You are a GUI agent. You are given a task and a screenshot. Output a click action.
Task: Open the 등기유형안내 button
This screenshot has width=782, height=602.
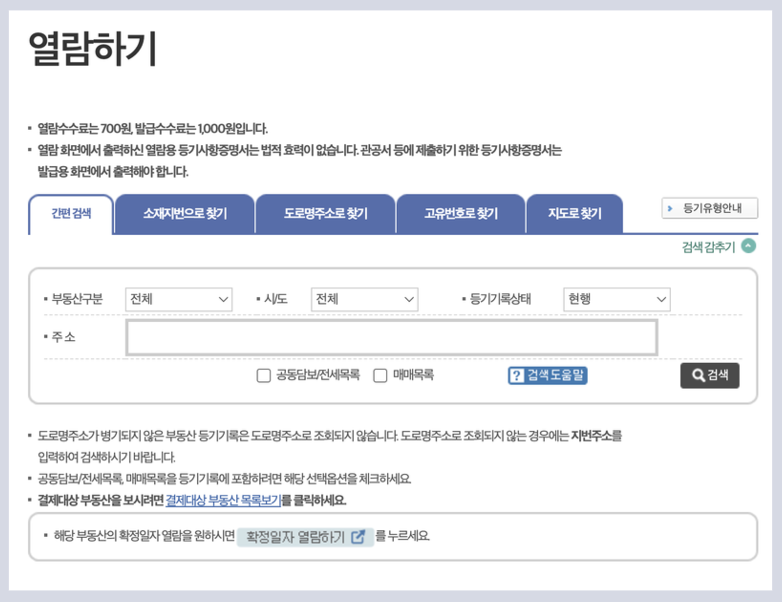click(710, 208)
